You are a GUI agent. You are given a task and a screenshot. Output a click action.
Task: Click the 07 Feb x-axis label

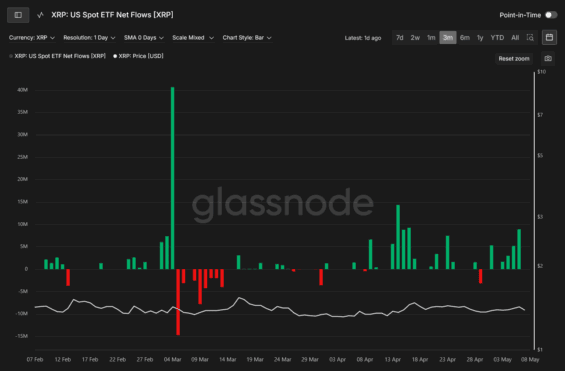(35, 359)
